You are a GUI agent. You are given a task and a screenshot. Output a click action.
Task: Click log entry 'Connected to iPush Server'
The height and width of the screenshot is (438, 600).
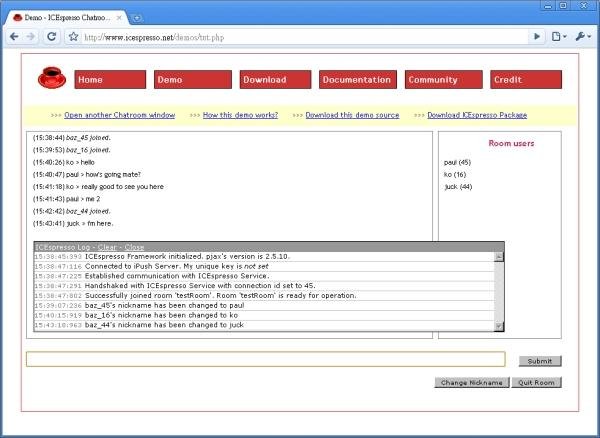pos(264,266)
